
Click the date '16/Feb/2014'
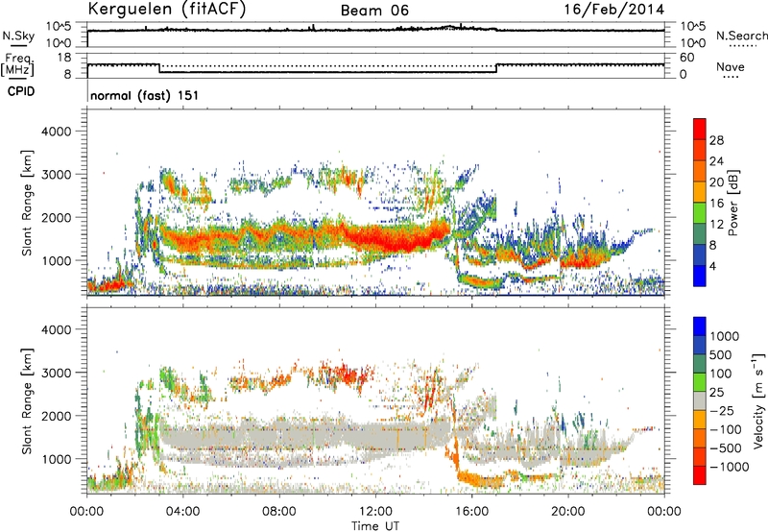[614, 9]
